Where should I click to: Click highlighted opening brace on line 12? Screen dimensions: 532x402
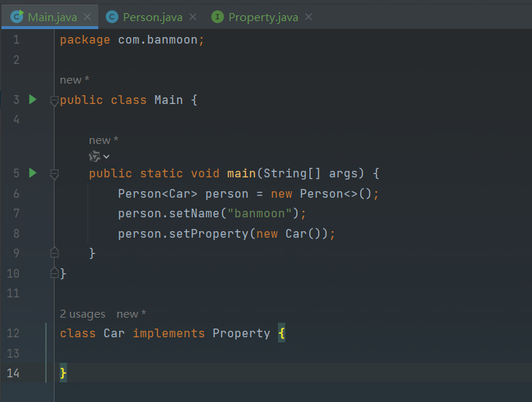pos(282,333)
